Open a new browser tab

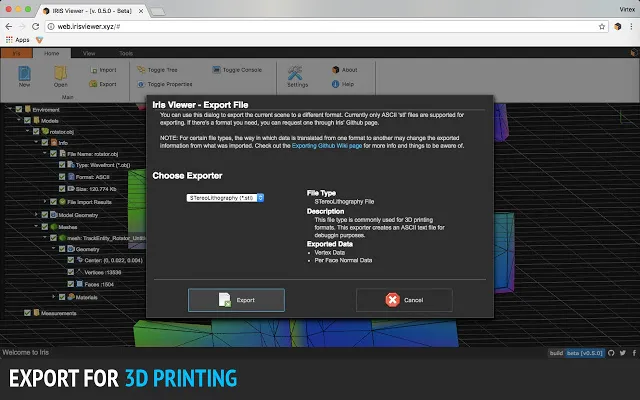pyautogui.click(x=158, y=11)
